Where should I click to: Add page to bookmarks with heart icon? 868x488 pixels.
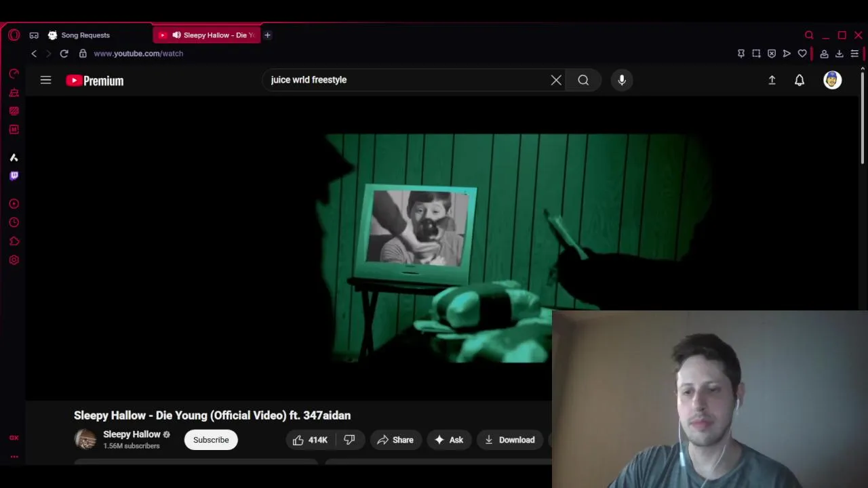[x=802, y=54]
